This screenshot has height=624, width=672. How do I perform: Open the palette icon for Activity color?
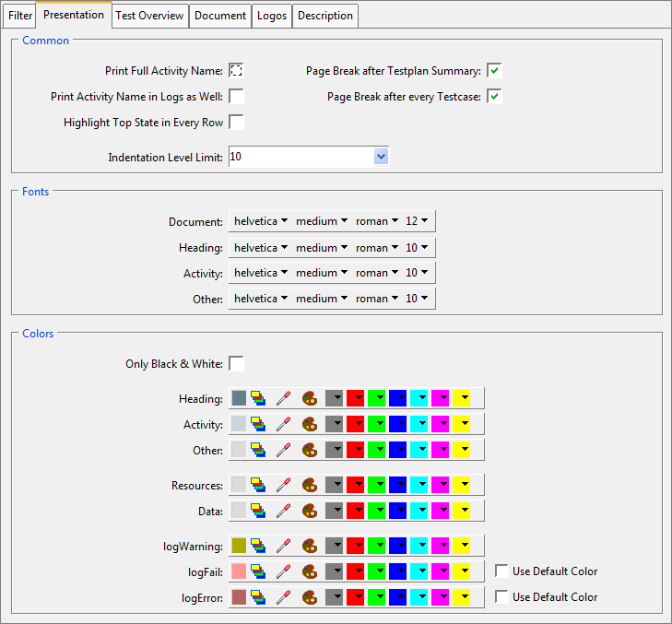(x=310, y=424)
